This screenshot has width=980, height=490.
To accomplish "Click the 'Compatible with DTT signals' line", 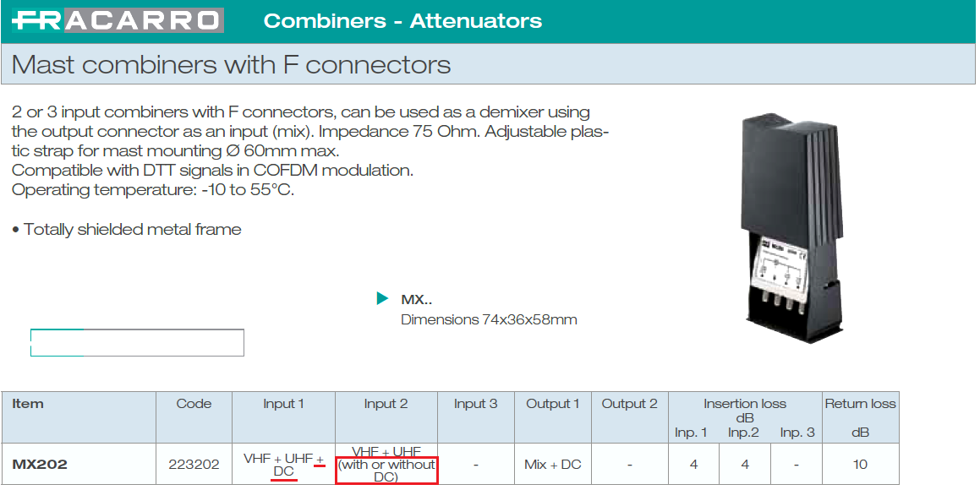I will [x=212, y=171].
